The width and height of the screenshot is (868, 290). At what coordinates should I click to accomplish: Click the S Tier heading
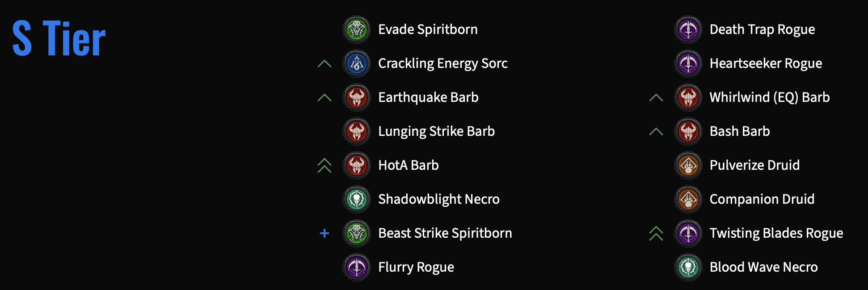[59, 39]
